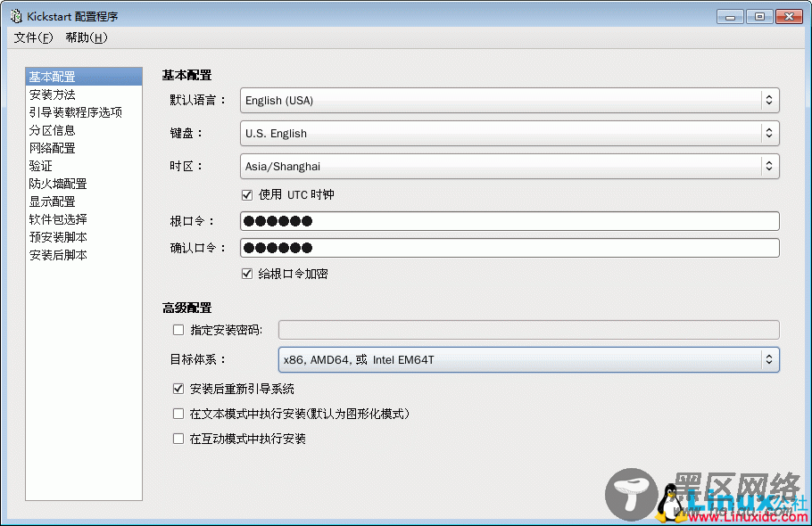
Task: Select 安装后脚本 in the sidebar
Action: click(84, 255)
